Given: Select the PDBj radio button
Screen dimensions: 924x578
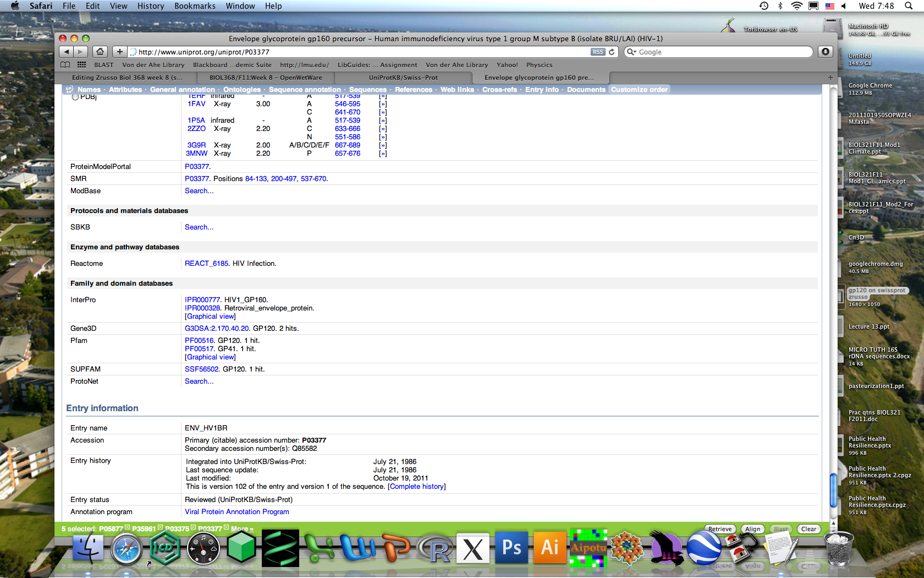Looking at the screenshot, I should [75, 97].
